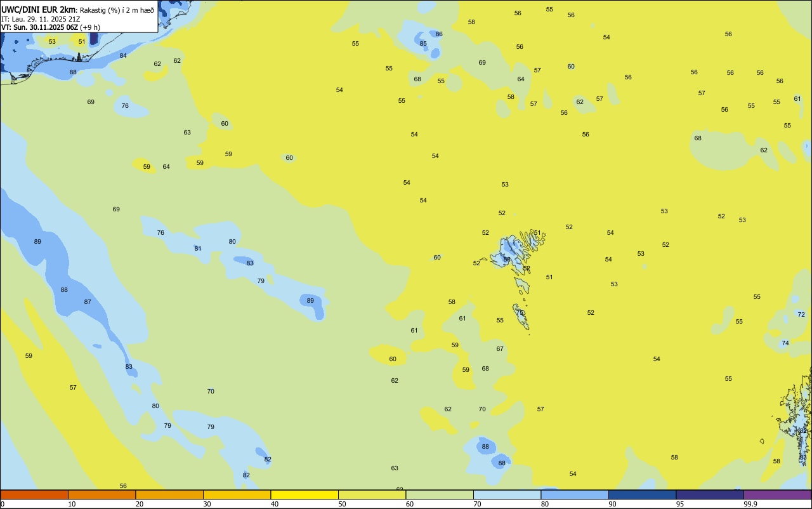Click the purple legend swatch above 99.9
This screenshot has width=812, height=509.
pos(777,494)
